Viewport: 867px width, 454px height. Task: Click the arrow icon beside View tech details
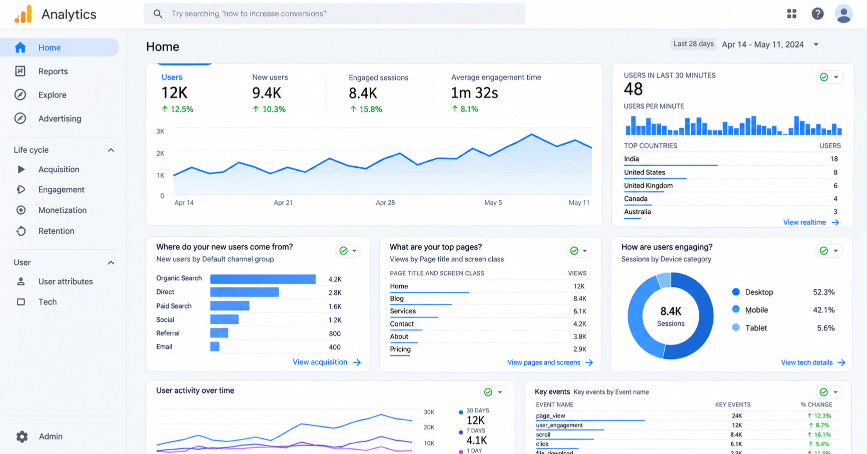841,363
